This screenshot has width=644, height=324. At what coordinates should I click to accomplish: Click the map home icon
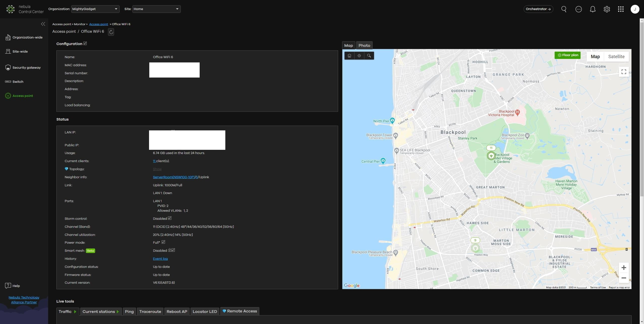(x=349, y=56)
